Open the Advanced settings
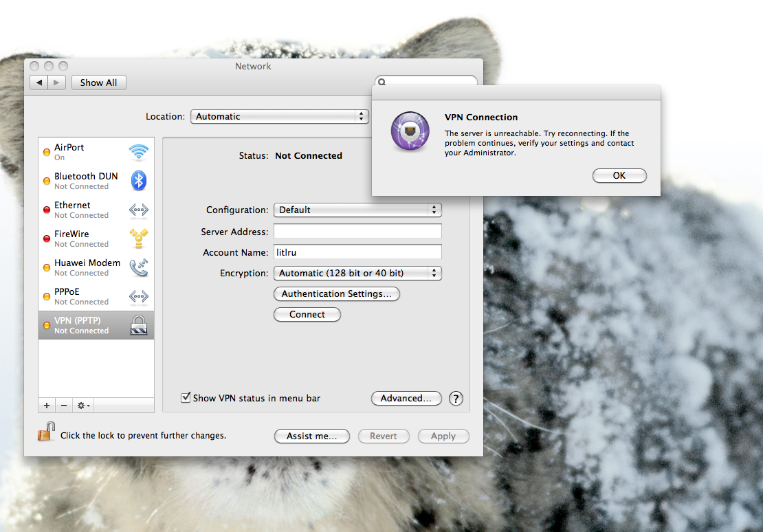This screenshot has height=532, width=763. tap(406, 398)
